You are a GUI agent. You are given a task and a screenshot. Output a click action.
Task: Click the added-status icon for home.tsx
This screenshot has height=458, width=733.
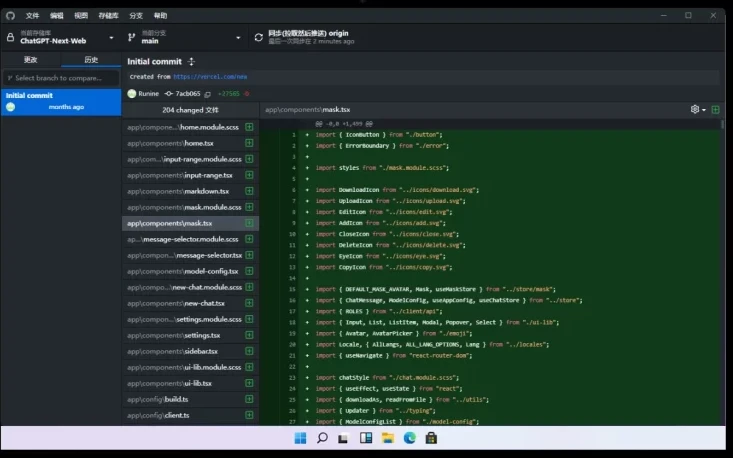(x=249, y=143)
